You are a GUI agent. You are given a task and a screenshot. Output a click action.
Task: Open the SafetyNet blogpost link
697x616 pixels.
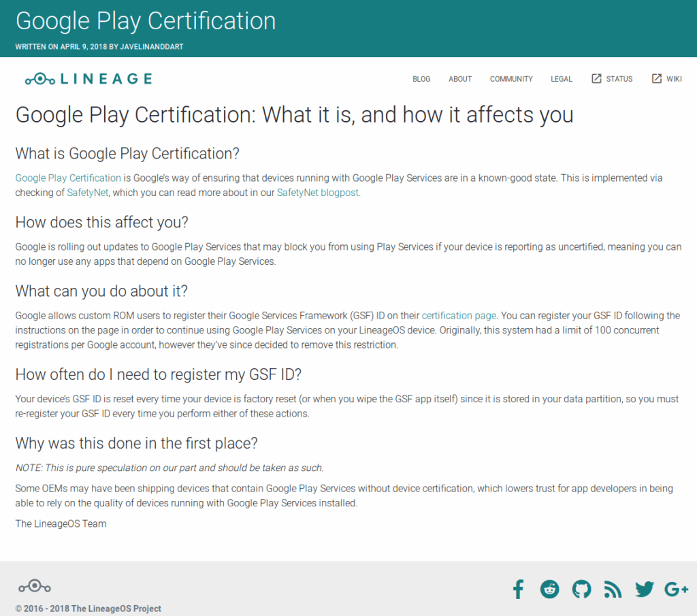click(x=318, y=193)
